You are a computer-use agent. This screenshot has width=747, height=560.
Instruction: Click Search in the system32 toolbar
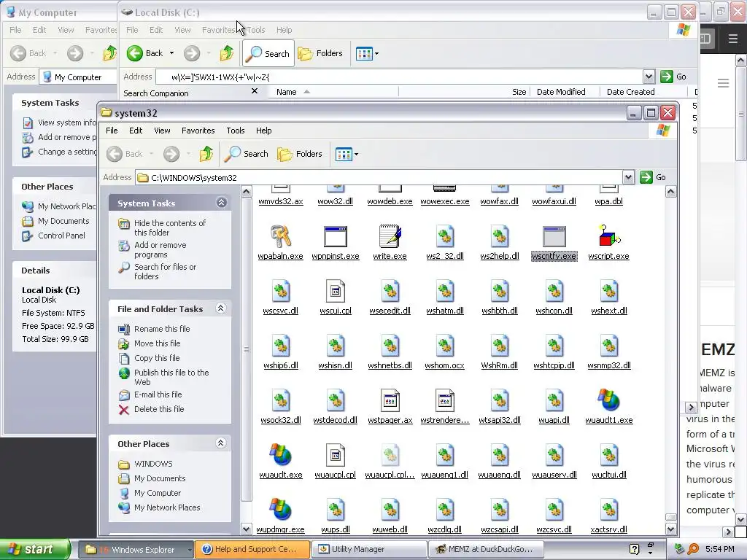[x=247, y=154]
